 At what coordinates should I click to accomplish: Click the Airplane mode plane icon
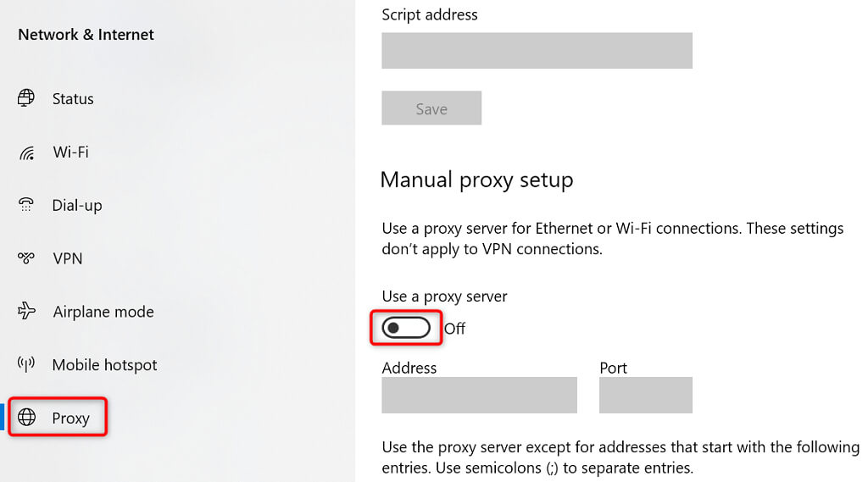(26, 312)
